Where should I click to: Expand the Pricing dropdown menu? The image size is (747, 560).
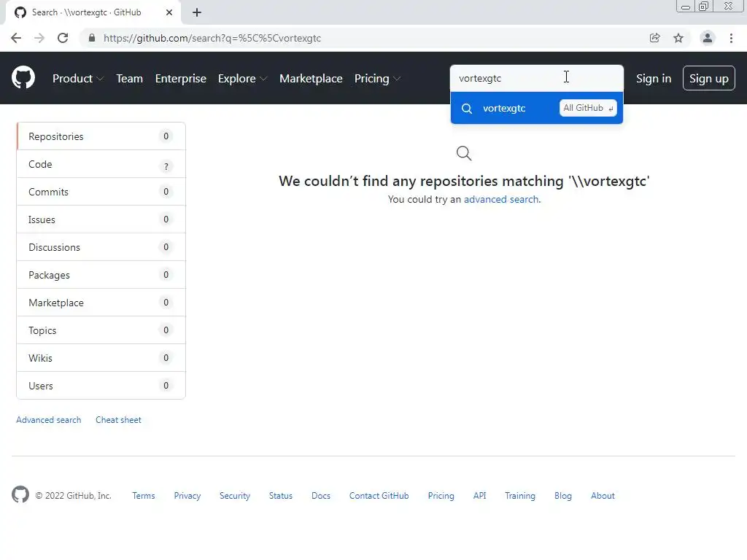point(377,79)
